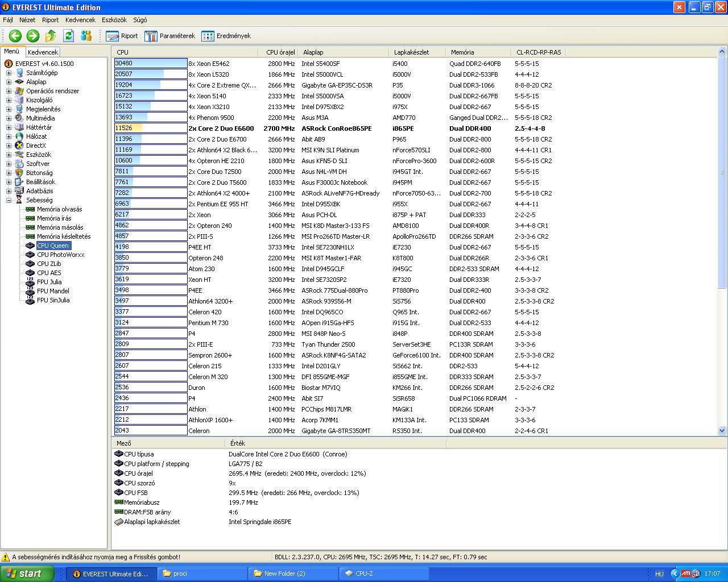Select the Szoftver tree icon
The width and height of the screenshot is (728, 582).
click(x=20, y=164)
